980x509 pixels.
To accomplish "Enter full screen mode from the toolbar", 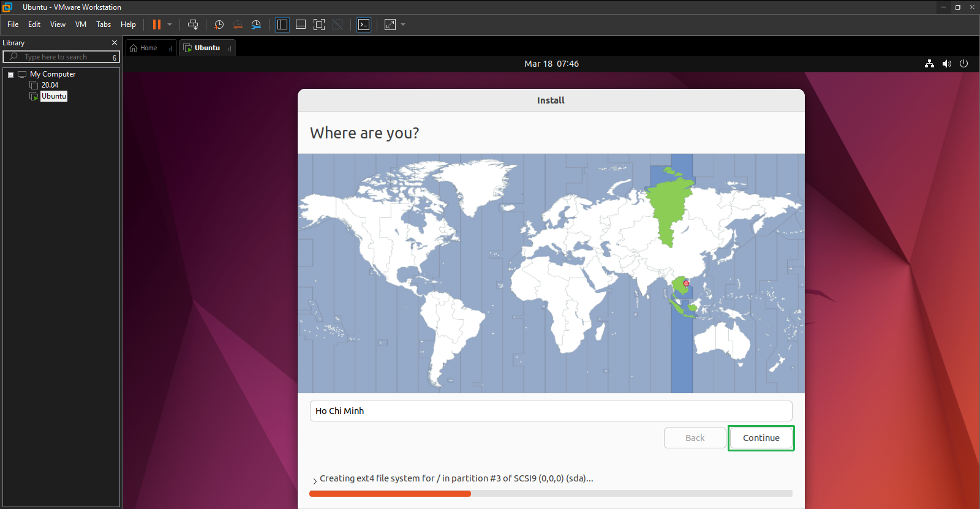I will coord(319,25).
